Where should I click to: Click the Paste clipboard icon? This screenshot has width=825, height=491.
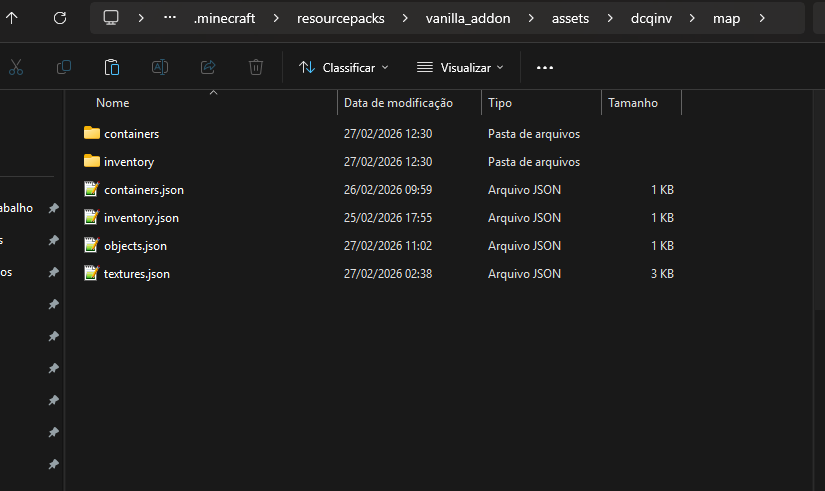(x=112, y=67)
